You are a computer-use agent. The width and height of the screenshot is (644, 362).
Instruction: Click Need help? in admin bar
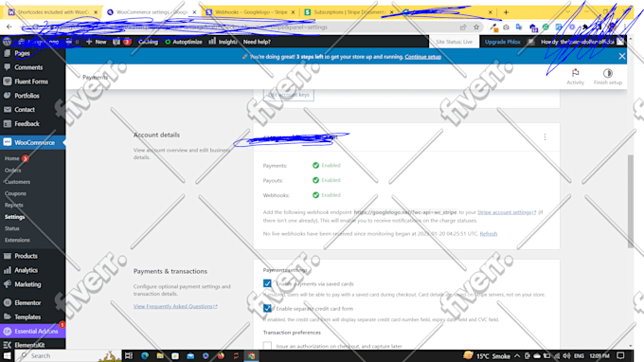pyautogui.click(x=257, y=42)
